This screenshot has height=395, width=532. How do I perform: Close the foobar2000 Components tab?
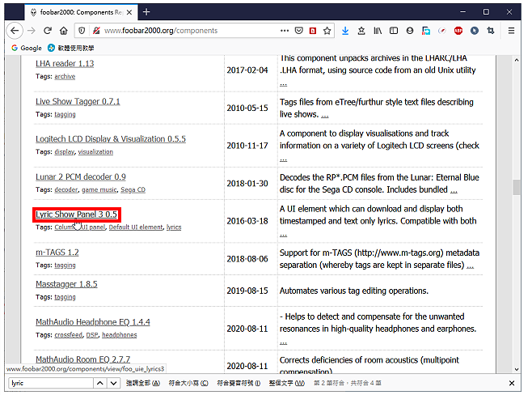pyautogui.click(x=129, y=13)
